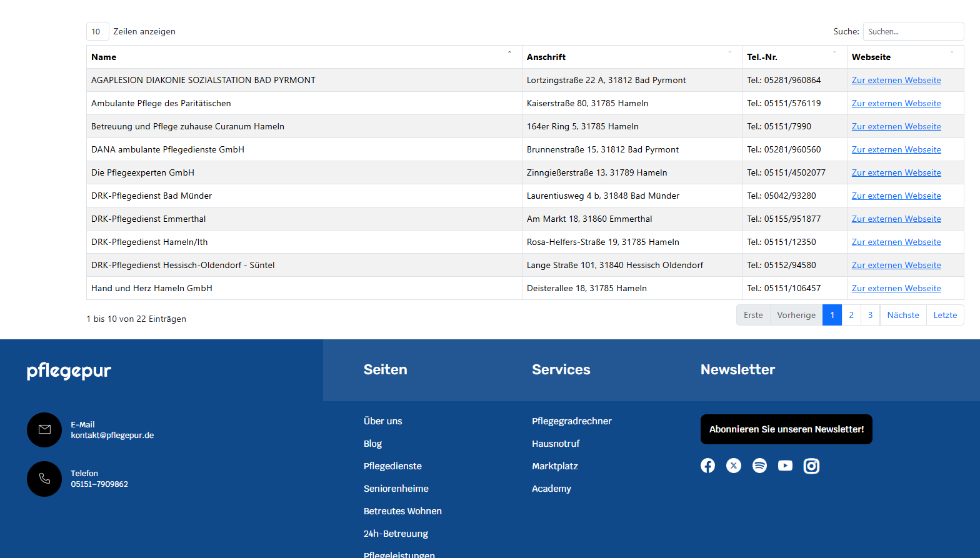Open external website for DANA ambulante Pflegedienste
Image resolution: width=980 pixels, height=558 pixels.
point(896,149)
